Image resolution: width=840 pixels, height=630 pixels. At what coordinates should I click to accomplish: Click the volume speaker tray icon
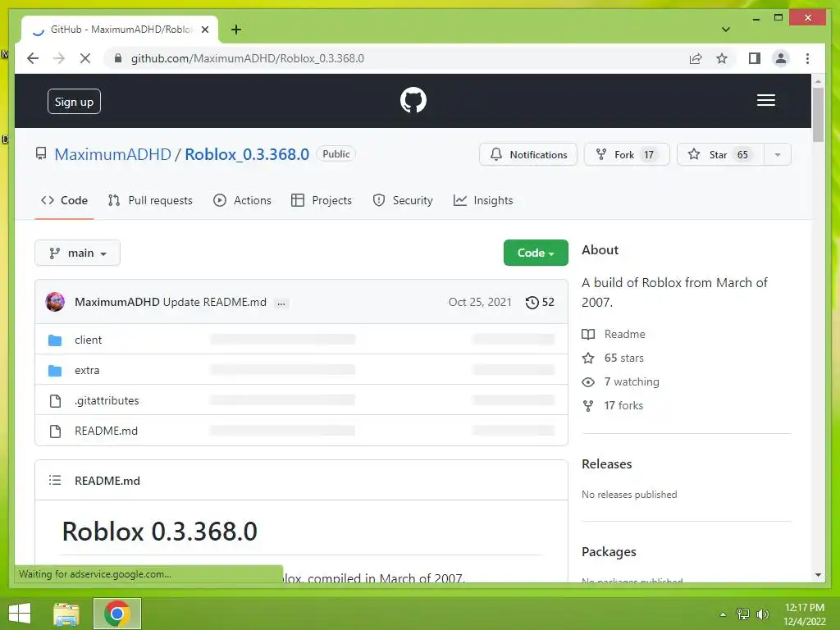[763, 614]
